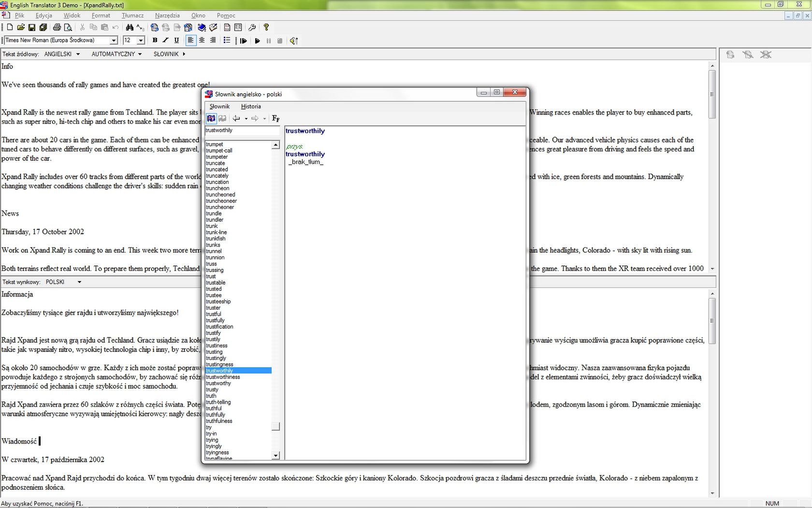
Task: Open the Okno menu
Action: 198,15
